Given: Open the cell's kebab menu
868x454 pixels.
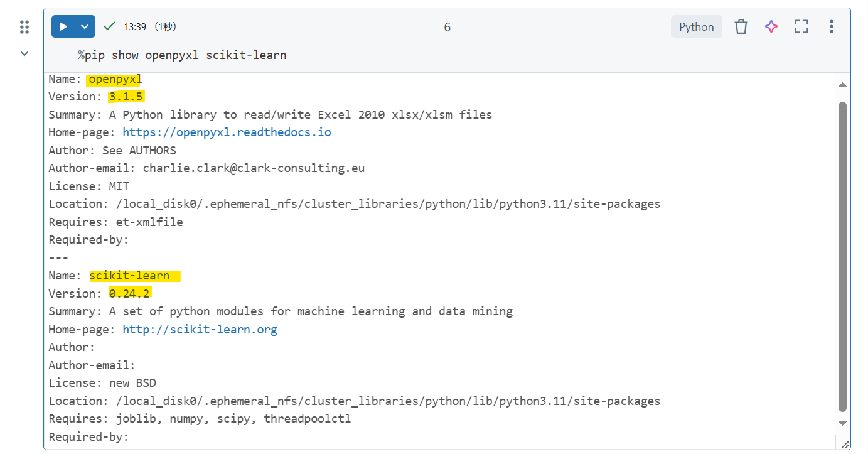Looking at the screenshot, I should point(832,26).
